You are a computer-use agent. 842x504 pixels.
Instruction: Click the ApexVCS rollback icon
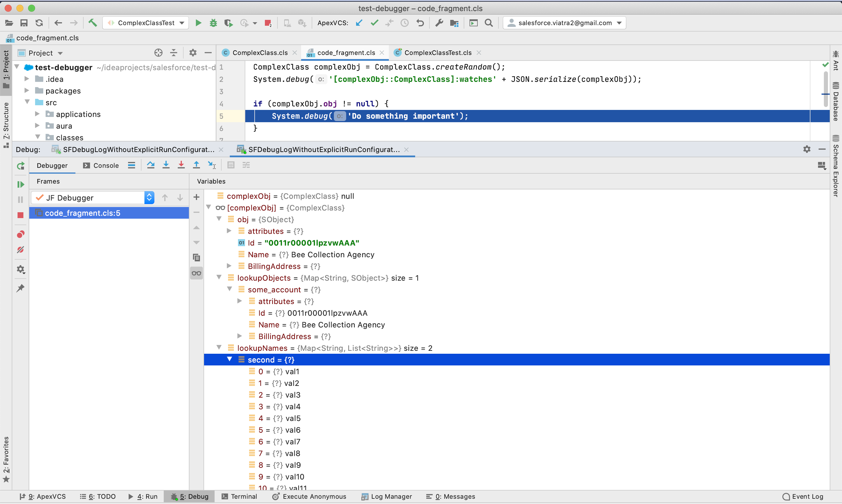(420, 23)
